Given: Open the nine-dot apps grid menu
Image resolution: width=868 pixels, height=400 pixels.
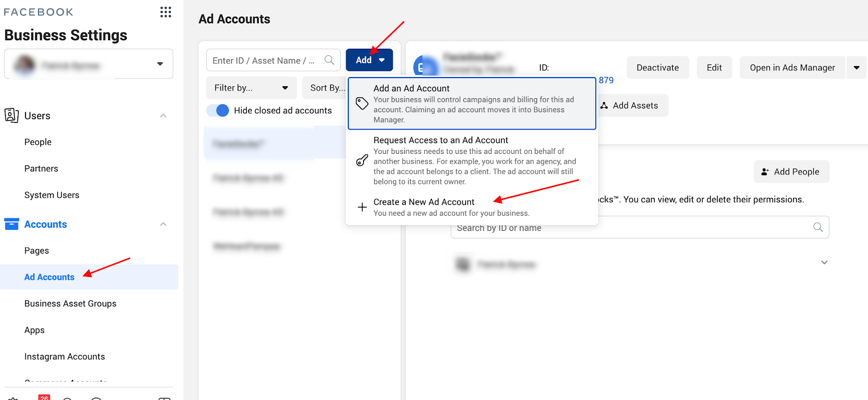Looking at the screenshot, I should click(x=165, y=12).
